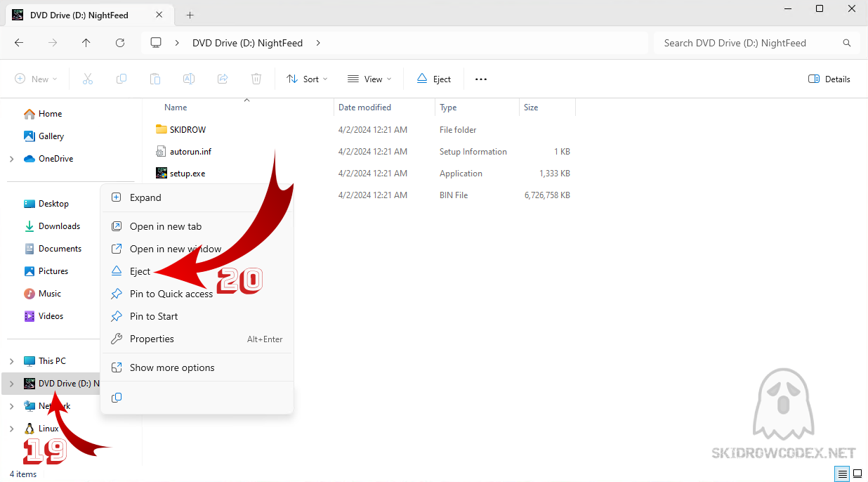This screenshot has width=868, height=482.
Task: Choose Expand in the context menu
Action: point(197,197)
